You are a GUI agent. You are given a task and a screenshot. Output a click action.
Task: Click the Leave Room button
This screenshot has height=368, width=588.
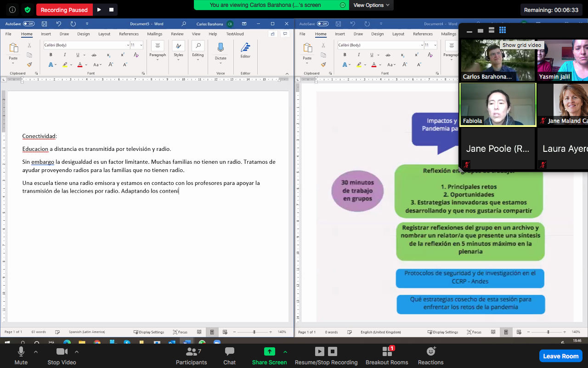pyautogui.click(x=560, y=356)
